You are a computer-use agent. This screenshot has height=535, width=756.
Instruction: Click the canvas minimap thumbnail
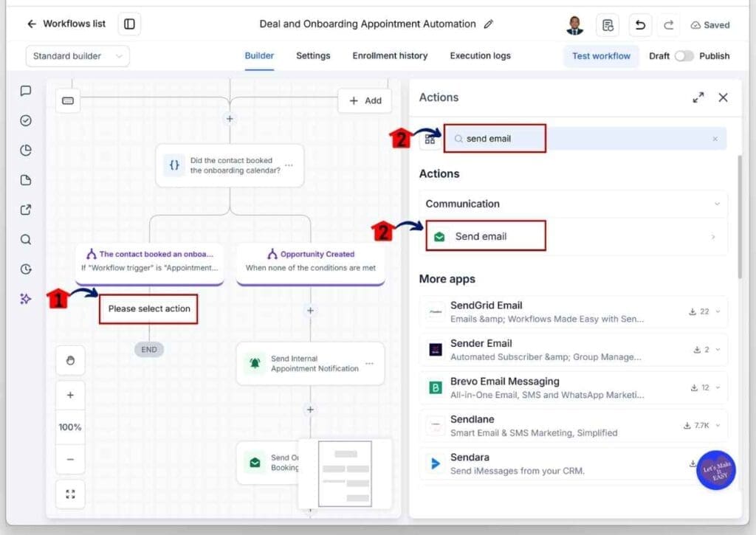pos(346,474)
